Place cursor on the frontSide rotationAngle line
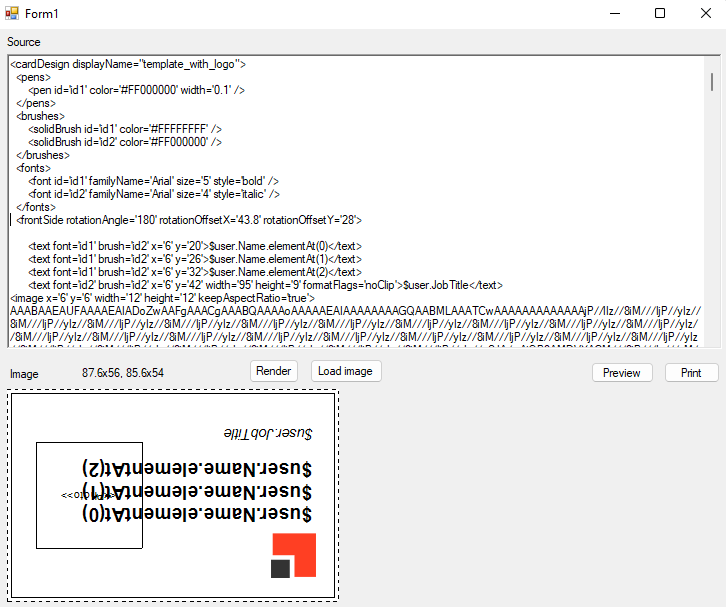Viewport: 726px width, 607px height. 188,219
